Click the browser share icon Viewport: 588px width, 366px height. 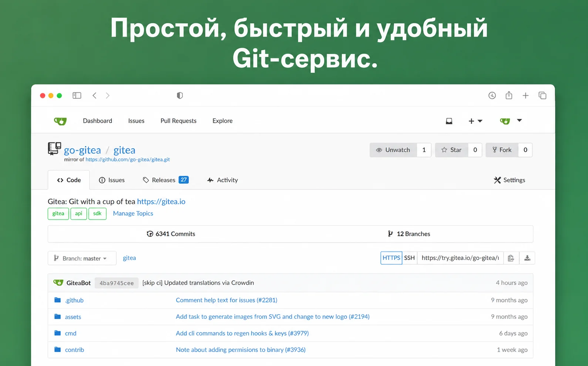click(509, 95)
